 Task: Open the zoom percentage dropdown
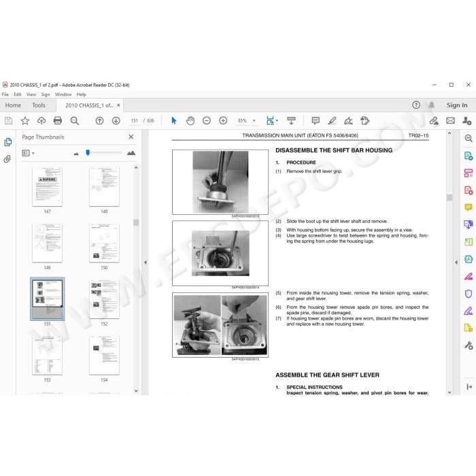point(254,121)
